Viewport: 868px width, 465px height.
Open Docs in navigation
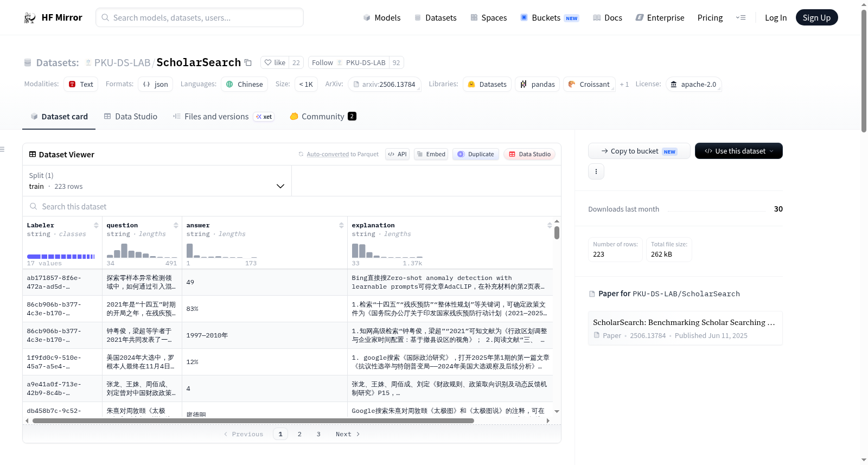click(x=607, y=17)
